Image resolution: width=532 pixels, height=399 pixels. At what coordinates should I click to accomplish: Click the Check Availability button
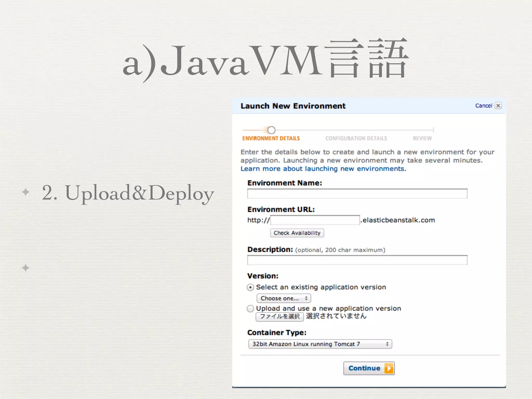tap(297, 233)
